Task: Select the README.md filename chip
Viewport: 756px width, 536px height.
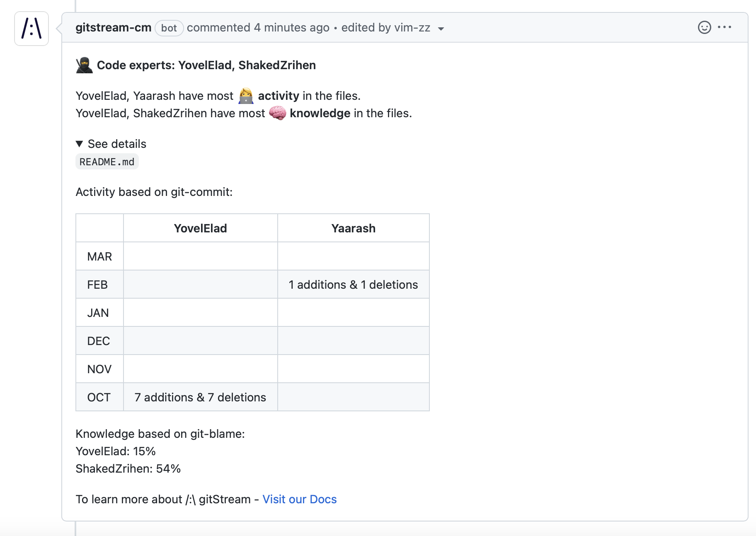Action: click(107, 162)
